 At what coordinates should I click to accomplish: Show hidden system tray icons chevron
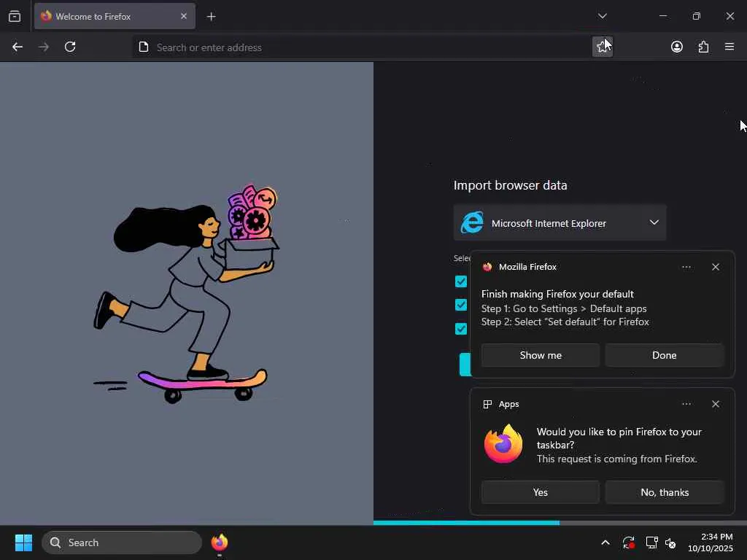click(605, 542)
